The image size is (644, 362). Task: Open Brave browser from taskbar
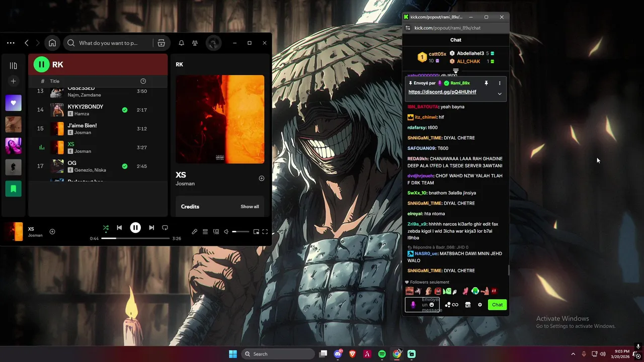tap(352, 354)
